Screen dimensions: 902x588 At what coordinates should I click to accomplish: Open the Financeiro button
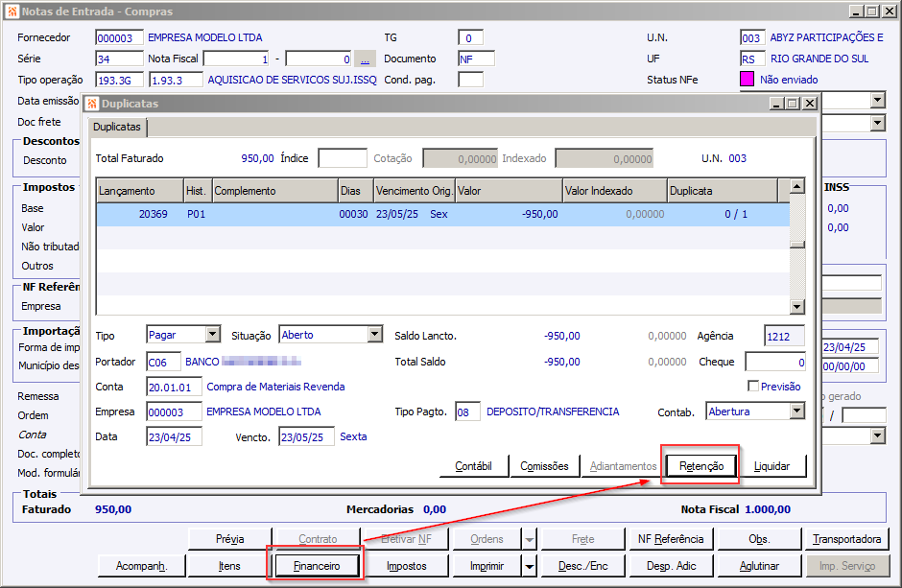pyautogui.click(x=316, y=566)
